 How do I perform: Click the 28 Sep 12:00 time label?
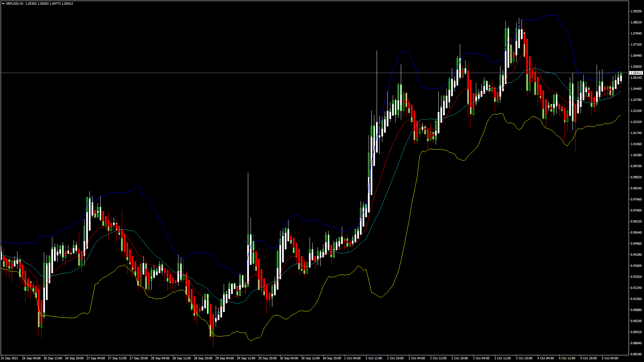pos(181,358)
